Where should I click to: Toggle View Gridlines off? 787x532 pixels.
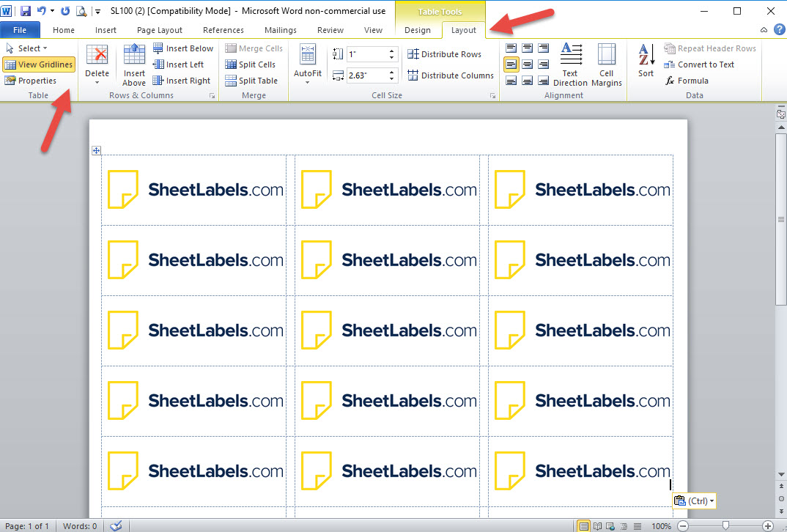(x=39, y=64)
